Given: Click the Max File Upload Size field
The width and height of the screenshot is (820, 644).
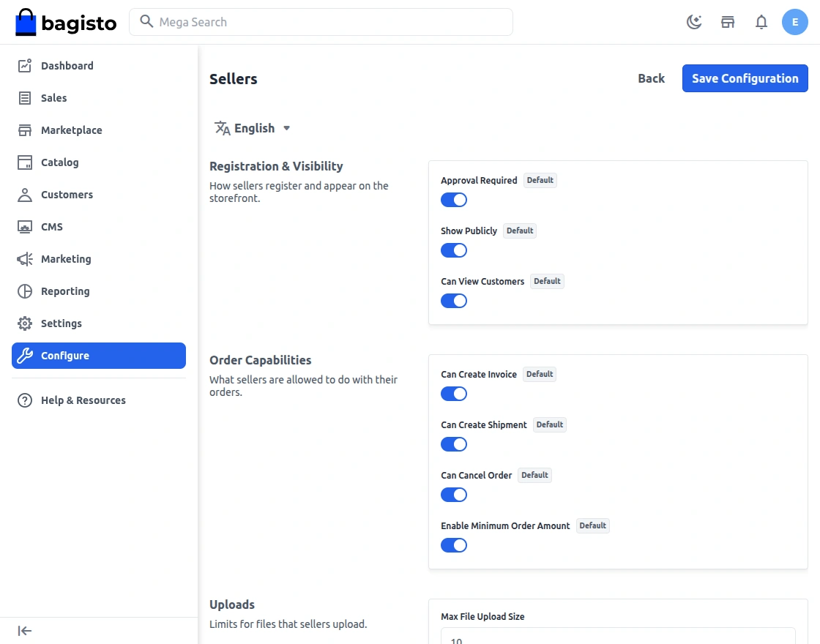Looking at the screenshot, I should [x=618, y=636].
